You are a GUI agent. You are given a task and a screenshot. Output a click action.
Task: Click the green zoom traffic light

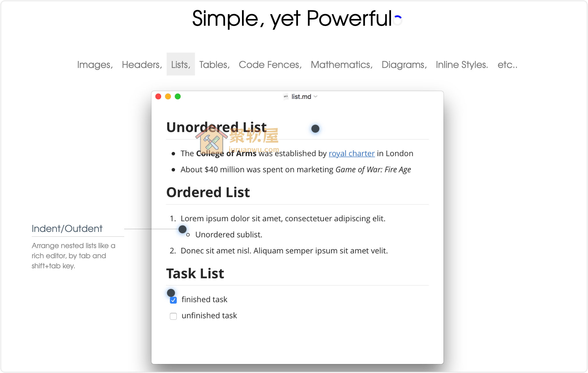(x=178, y=97)
